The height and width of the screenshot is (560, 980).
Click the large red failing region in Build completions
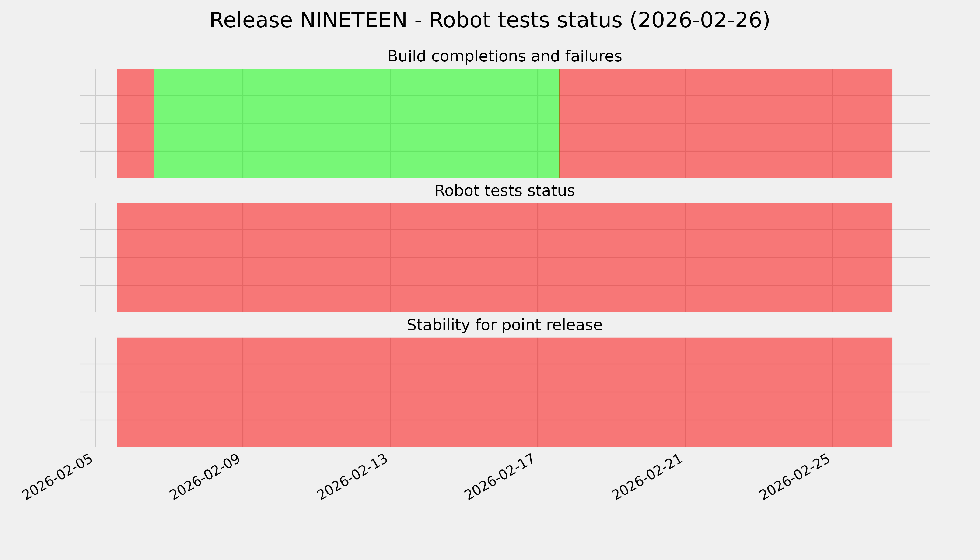(725, 123)
